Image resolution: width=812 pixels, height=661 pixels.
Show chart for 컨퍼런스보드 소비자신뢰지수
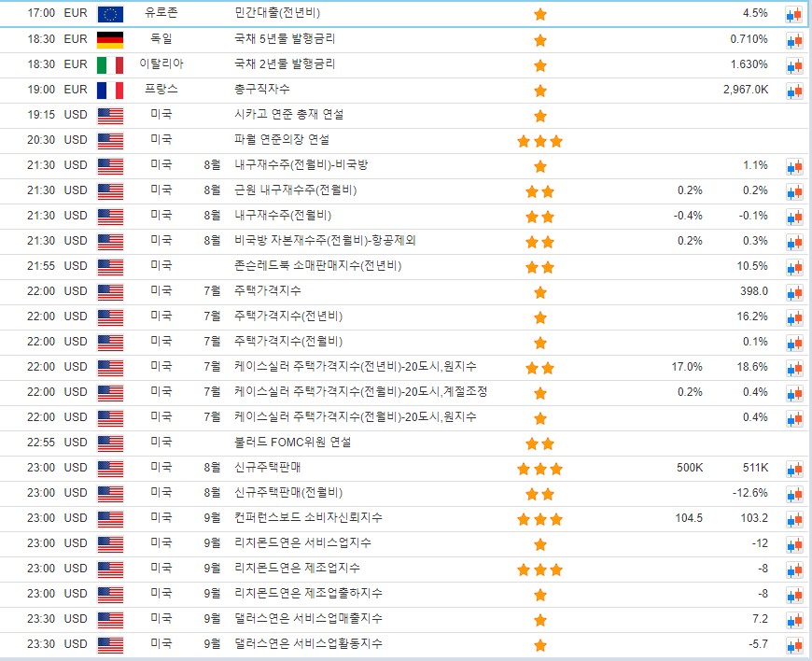coord(794,519)
